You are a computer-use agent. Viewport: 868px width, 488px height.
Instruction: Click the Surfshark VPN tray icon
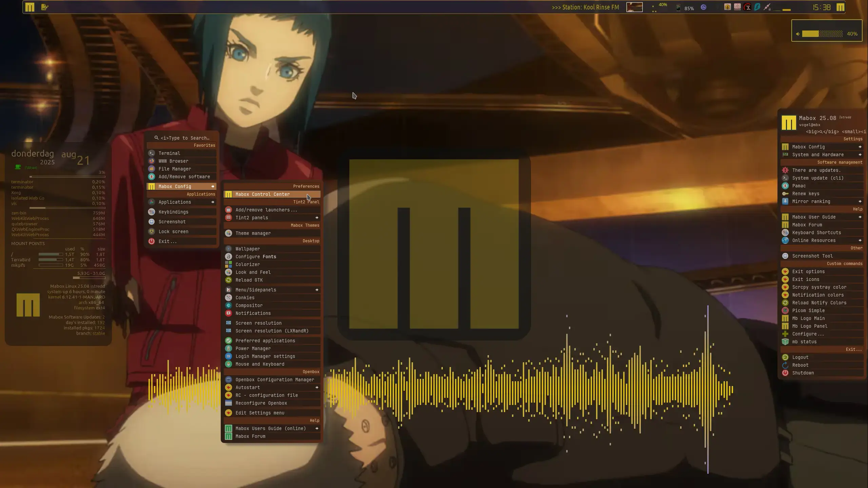757,7
